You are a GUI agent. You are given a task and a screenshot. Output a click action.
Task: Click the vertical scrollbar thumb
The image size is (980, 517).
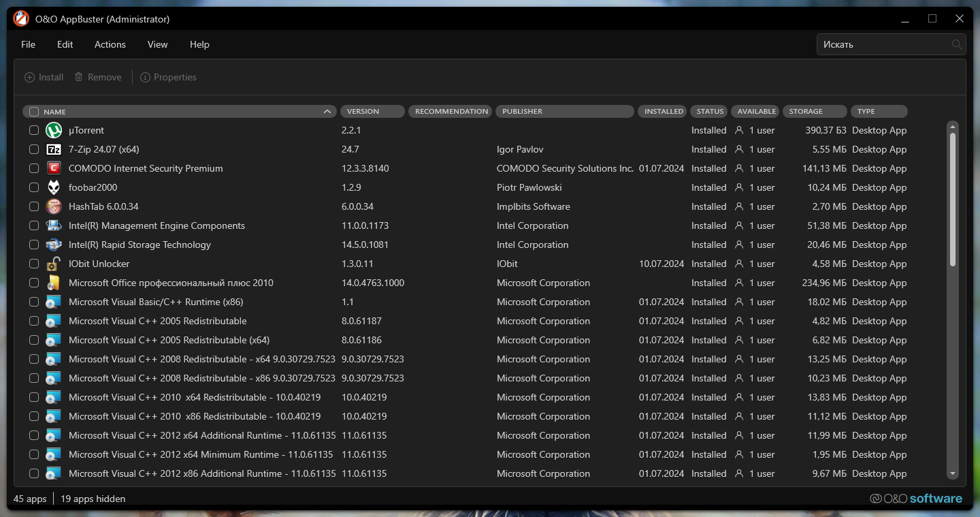(x=953, y=198)
